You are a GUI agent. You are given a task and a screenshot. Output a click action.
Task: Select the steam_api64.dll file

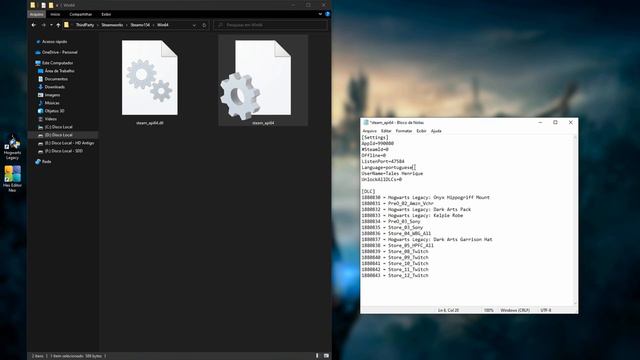click(150, 82)
